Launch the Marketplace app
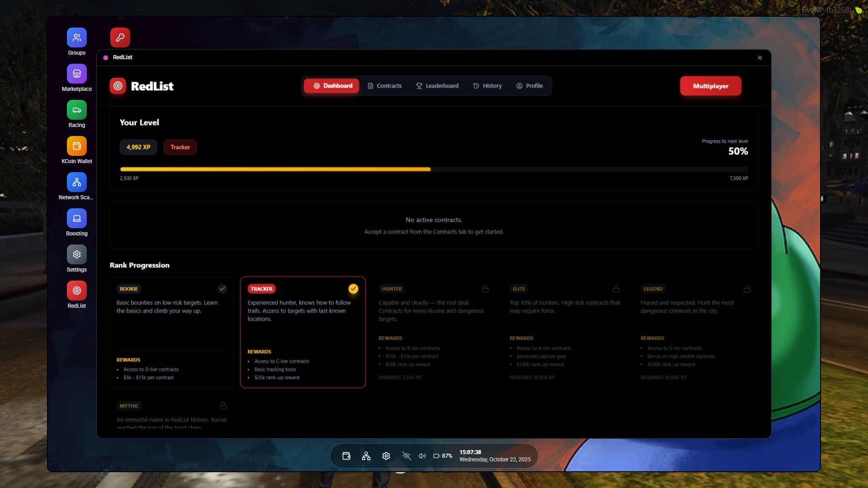The height and width of the screenshot is (488, 868). [x=76, y=73]
